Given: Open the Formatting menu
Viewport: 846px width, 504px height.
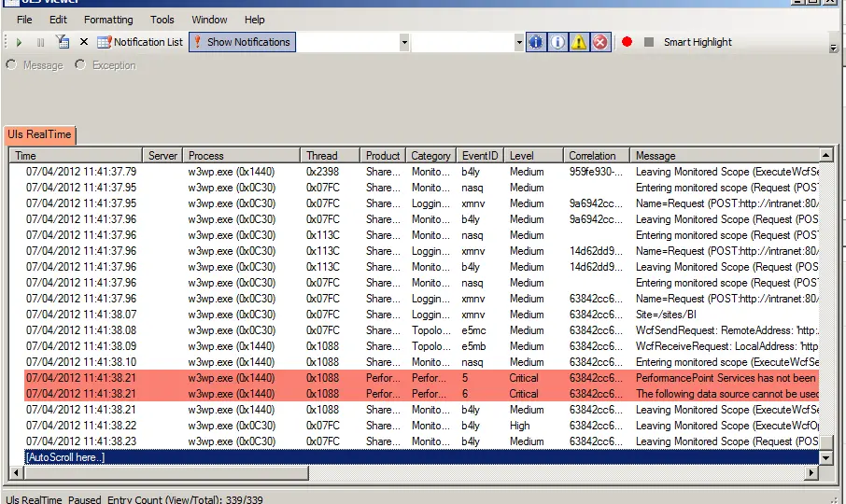Looking at the screenshot, I should (108, 20).
